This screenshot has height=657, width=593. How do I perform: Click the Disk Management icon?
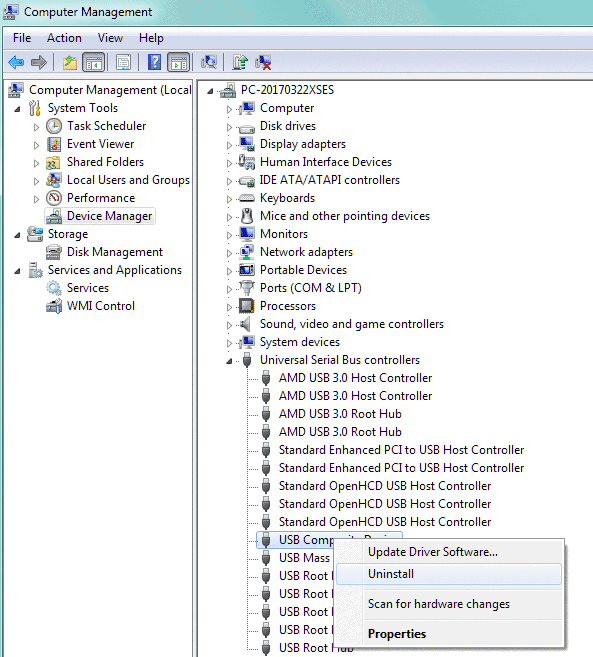click(x=54, y=252)
